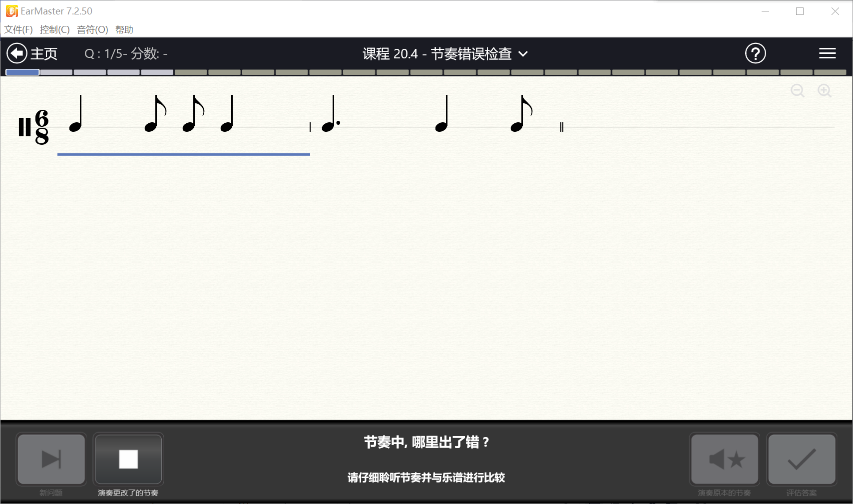Viewport: 853px width, 504px height.
Task: Zoom in the music notation
Action: coord(825,90)
